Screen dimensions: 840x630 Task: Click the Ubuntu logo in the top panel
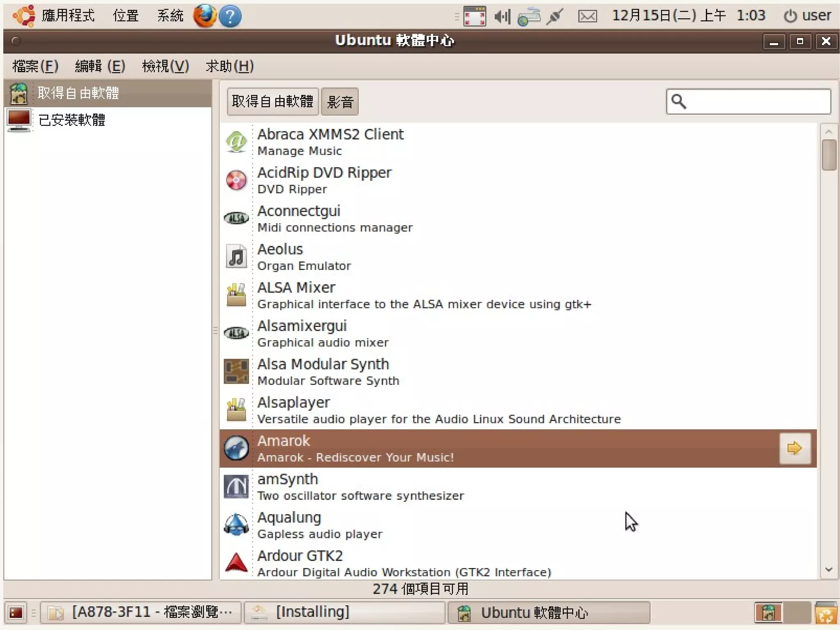[x=24, y=16]
